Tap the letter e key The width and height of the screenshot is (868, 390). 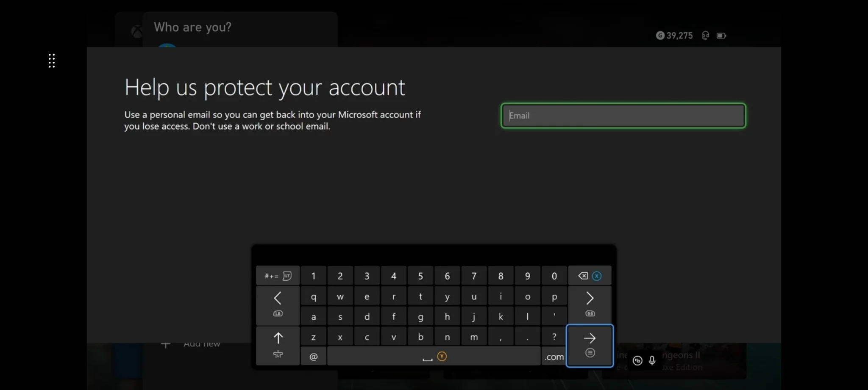[367, 296]
